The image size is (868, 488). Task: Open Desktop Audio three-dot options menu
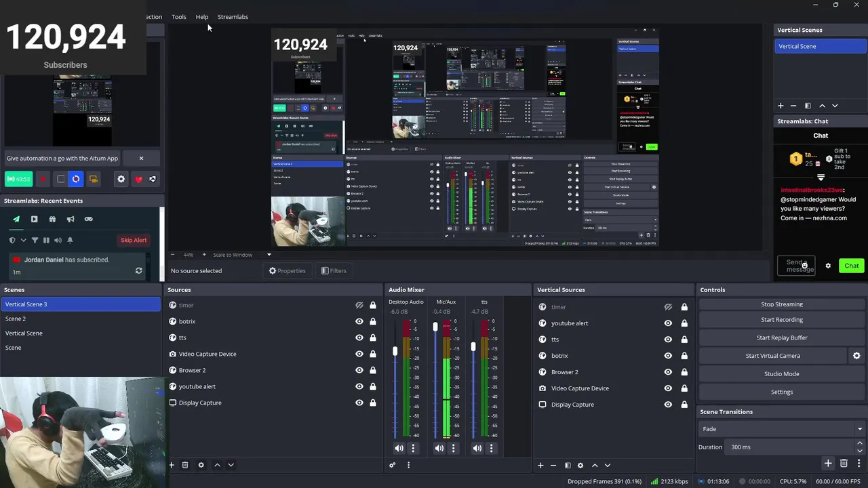click(x=413, y=448)
